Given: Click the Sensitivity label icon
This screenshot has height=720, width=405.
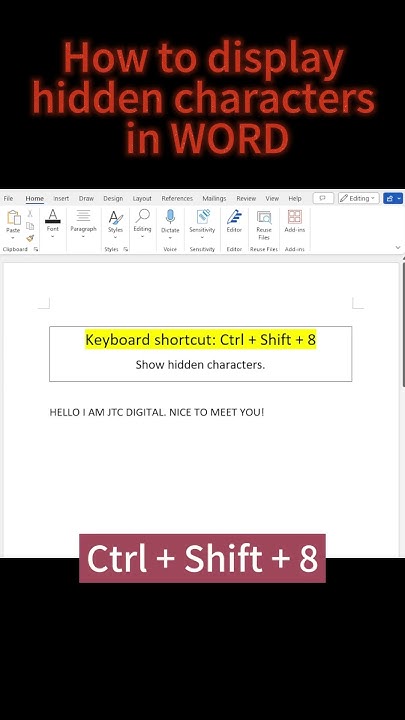Looking at the screenshot, I should (x=202, y=217).
